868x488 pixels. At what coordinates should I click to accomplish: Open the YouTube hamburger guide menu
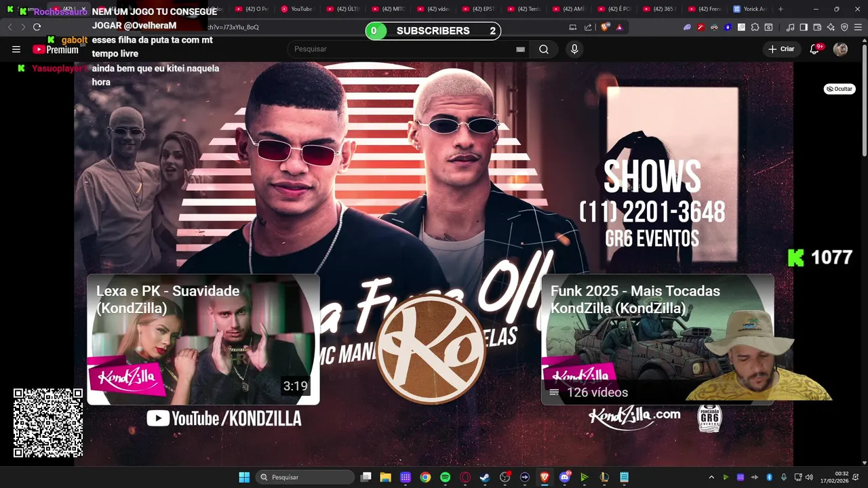(16, 49)
